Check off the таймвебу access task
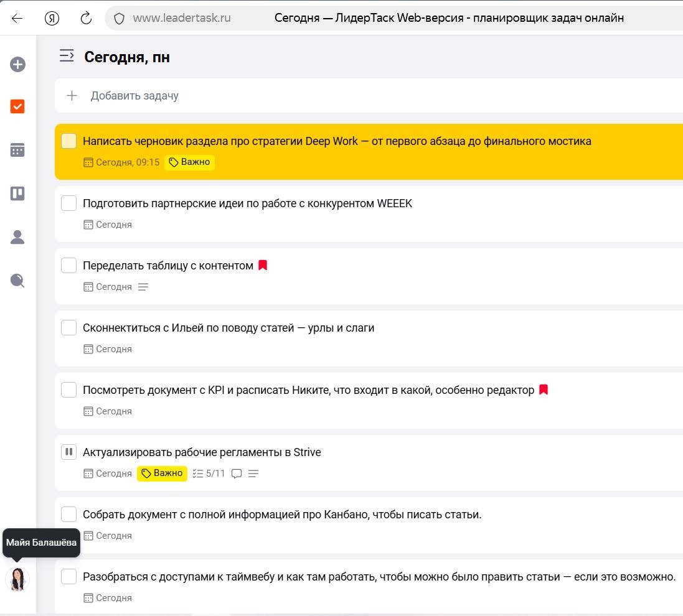Screen dimensions: 683x616 point(69,576)
